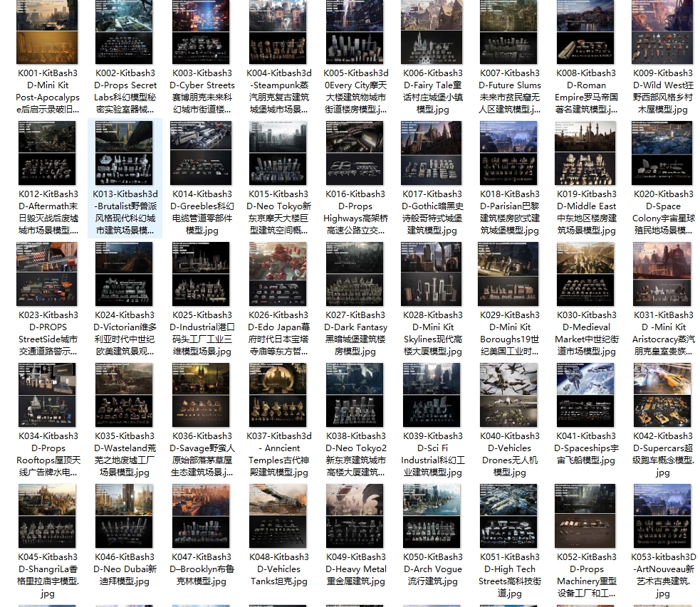Viewport: 700px width, 607px height.
Task: Click the K012 Aftermath file name
Action: (x=48, y=212)
